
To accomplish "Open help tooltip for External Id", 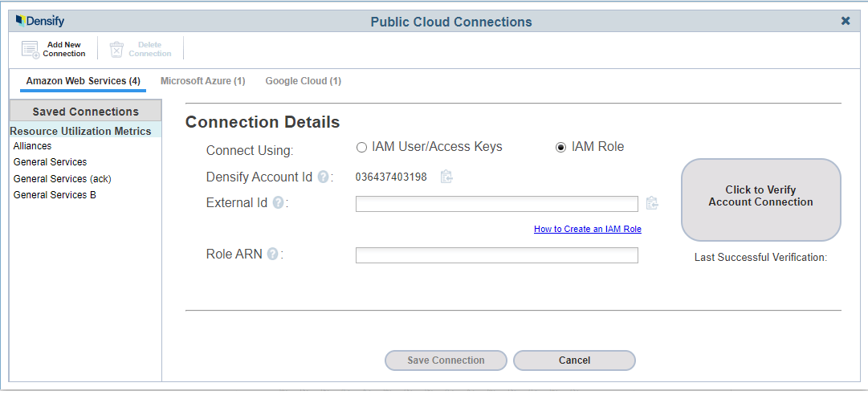I will (x=279, y=203).
